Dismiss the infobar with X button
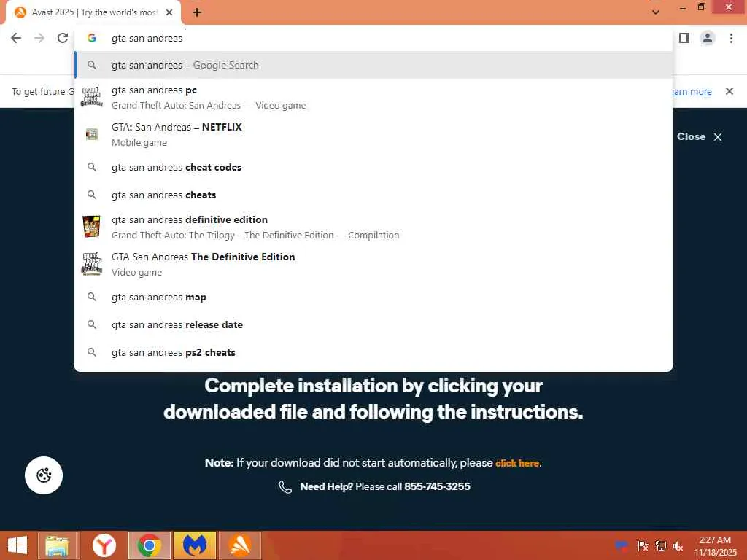The image size is (747, 560). (x=729, y=91)
